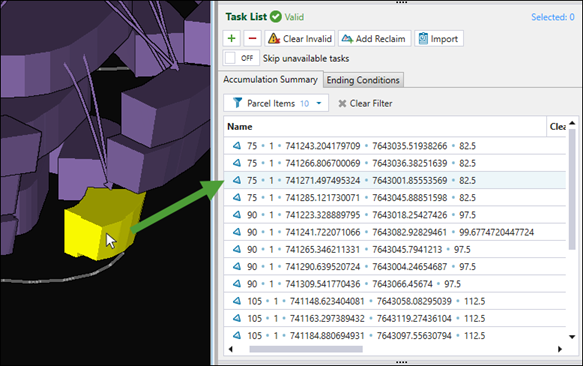Click row with 99.6774720447724 value
The height and width of the screenshot is (366, 583).
[394, 232]
